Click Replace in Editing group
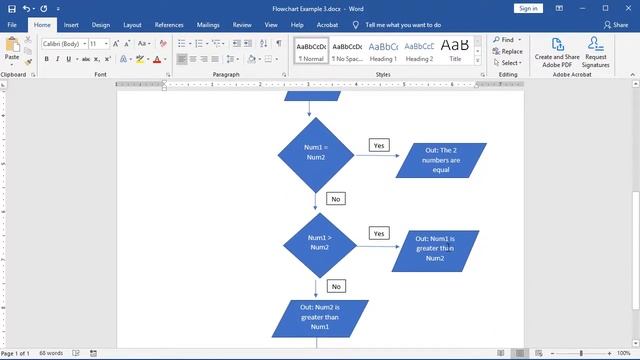Viewport: 640px width, 360px height. (507, 51)
